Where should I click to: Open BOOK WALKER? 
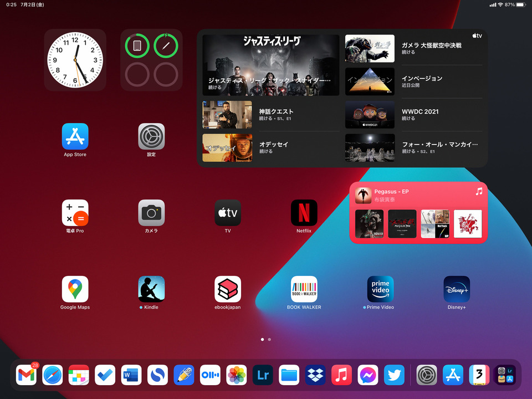(304, 287)
